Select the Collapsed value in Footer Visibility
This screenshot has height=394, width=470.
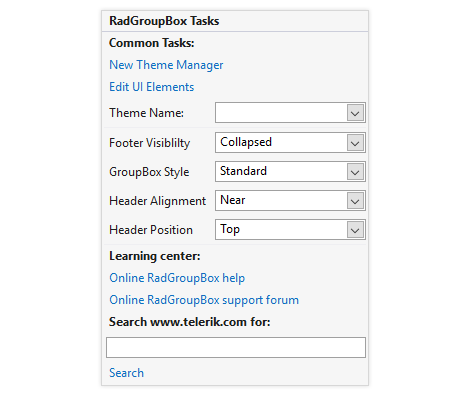tap(246, 142)
